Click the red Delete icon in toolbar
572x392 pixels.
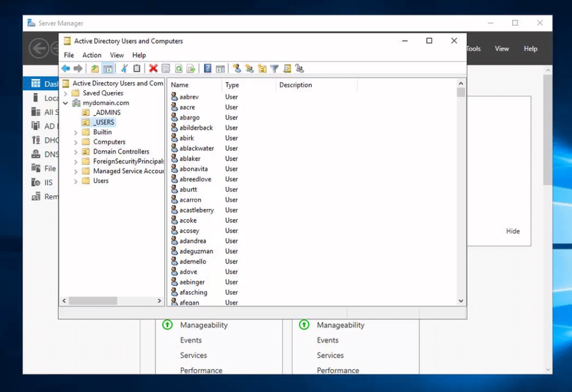[x=153, y=69]
